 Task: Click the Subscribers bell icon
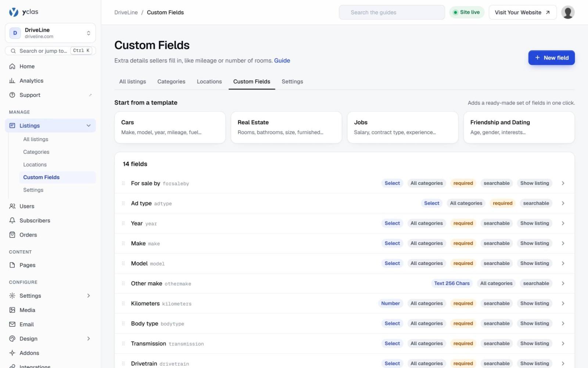click(x=12, y=220)
